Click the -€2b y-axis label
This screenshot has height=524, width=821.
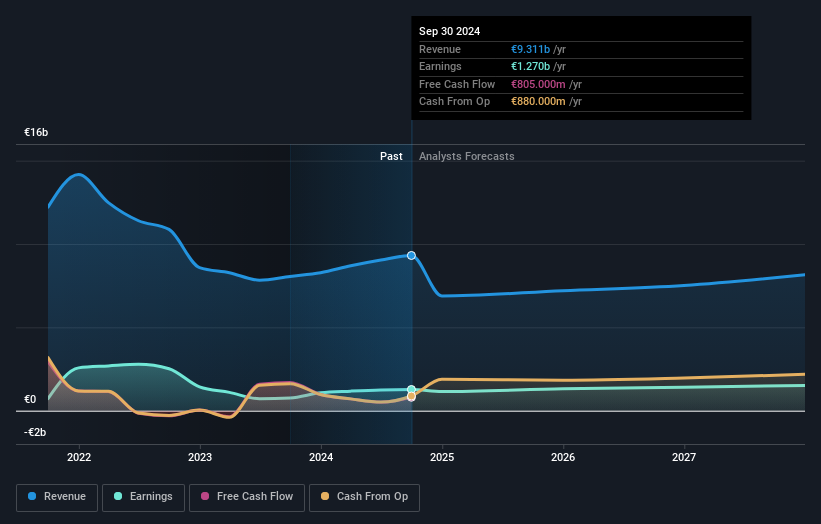coord(35,432)
